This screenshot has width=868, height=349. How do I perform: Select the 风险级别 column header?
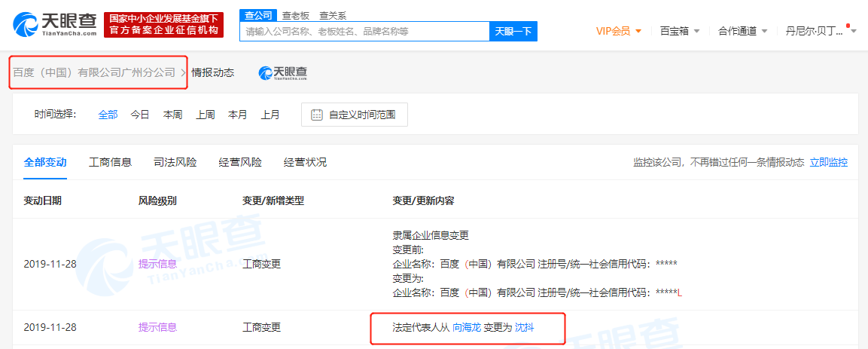pyautogui.click(x=157, y=201)
